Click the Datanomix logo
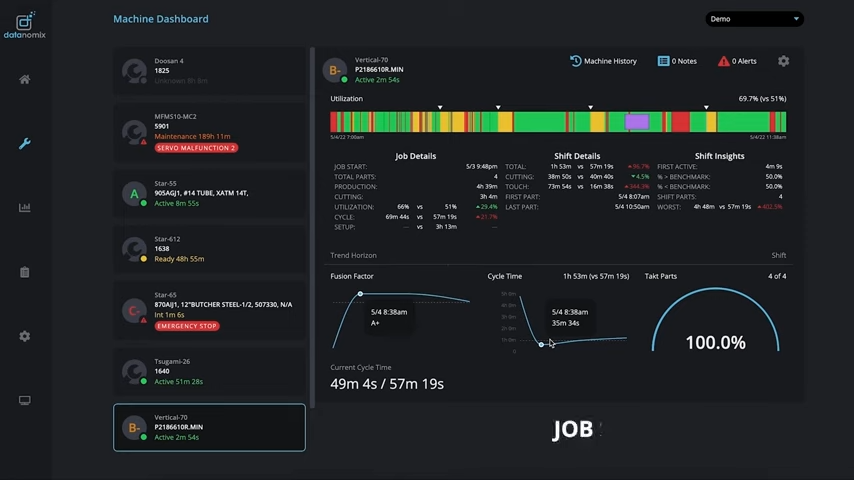Screen dimensions: 854x480 [x=25, y=25]
